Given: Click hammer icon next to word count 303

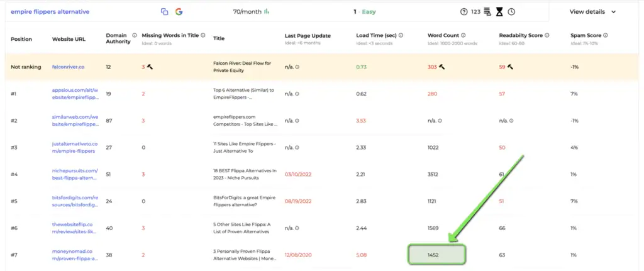Looking at the screenshot, I should 442,67.
